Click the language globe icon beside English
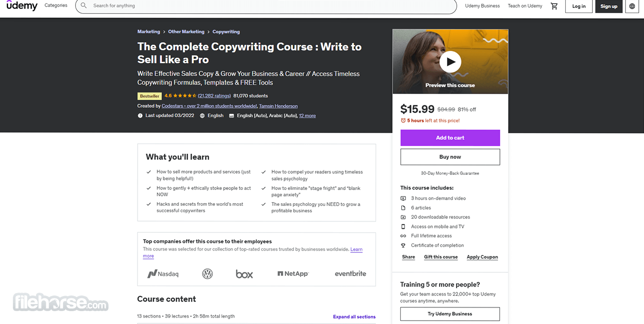 (x=202, y=116)
